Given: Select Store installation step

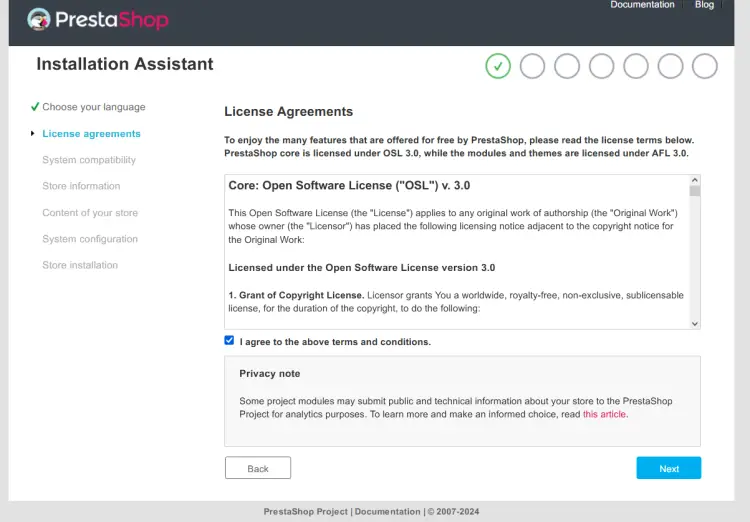Looking at the screenshot, I should click(x=80, y=265).
